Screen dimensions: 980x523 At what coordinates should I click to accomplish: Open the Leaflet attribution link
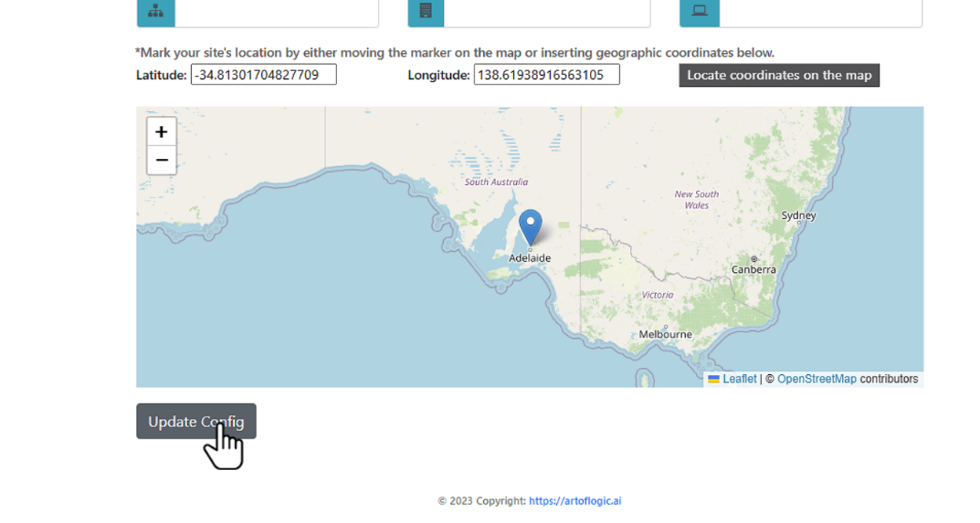(739, 379)
